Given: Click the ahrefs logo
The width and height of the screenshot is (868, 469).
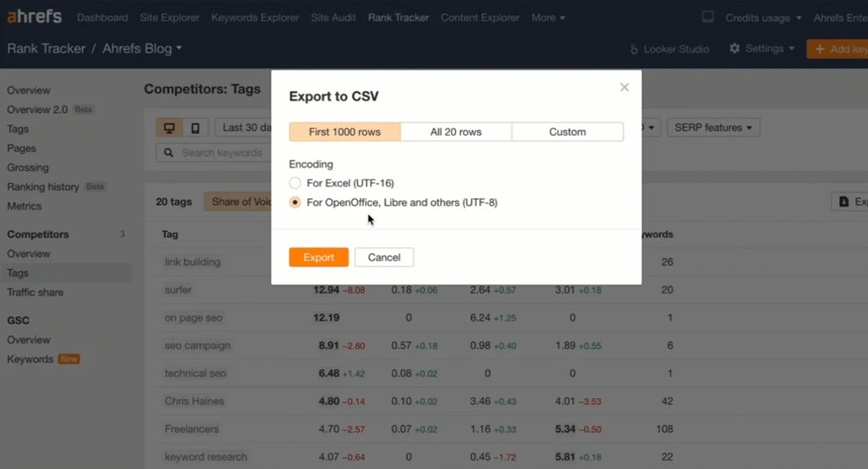Looking at the screenshot, I should [35, 17].
